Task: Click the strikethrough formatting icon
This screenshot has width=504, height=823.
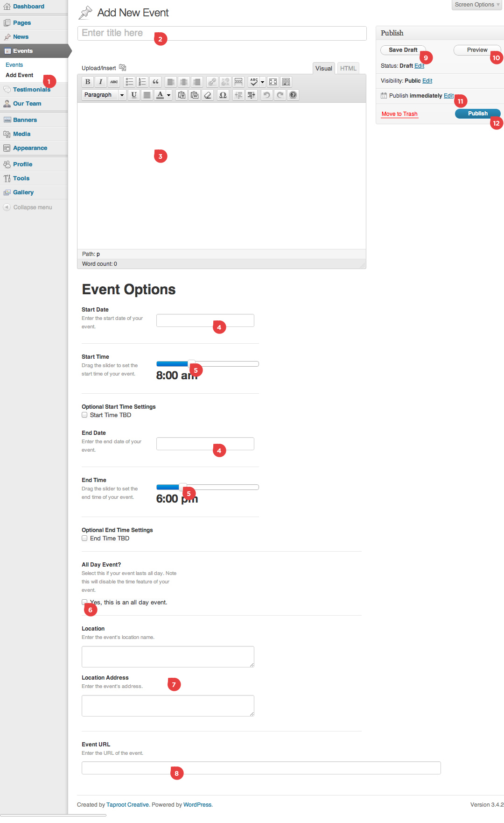Action: coord(114,82)
